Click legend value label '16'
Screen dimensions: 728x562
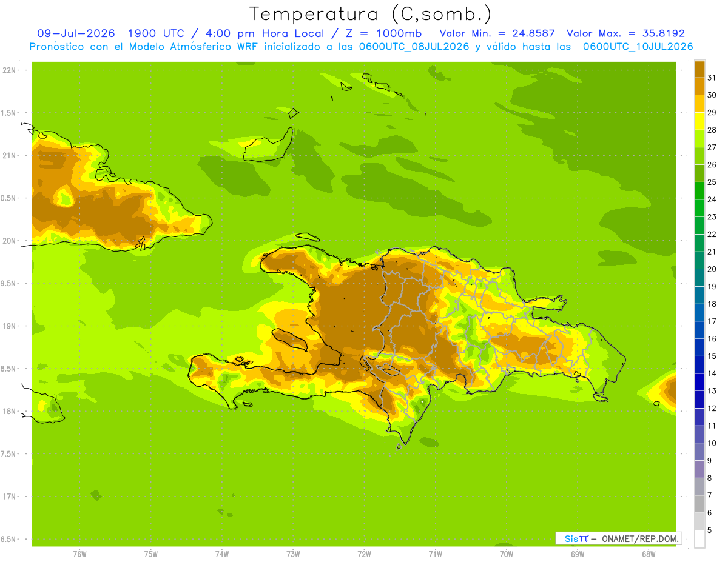click(x=712, y=339)
